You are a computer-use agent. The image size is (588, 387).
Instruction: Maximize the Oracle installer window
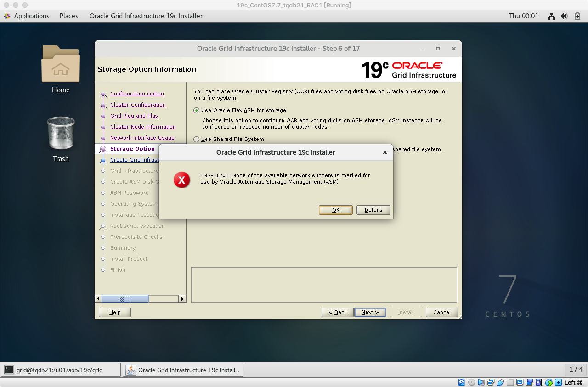(x=438, y=49)
